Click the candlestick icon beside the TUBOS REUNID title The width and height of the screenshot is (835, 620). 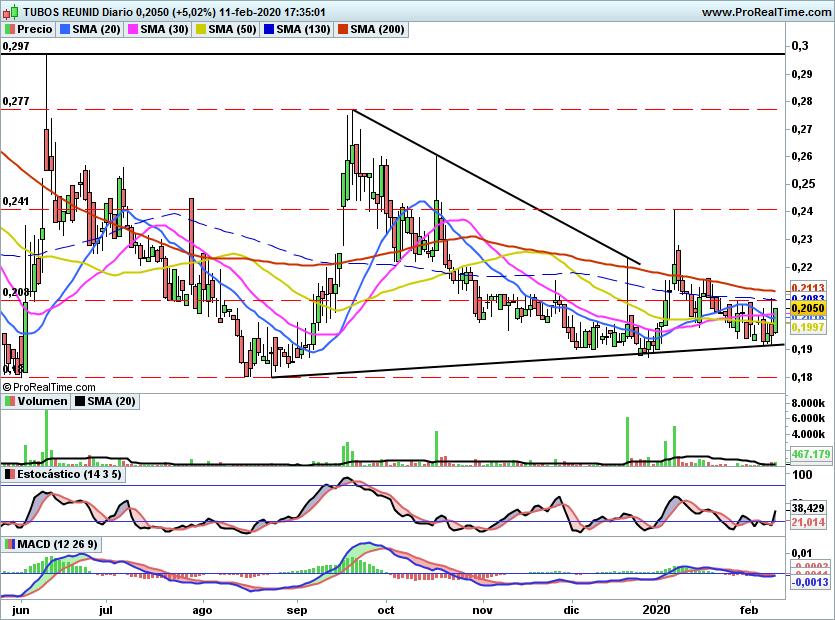[x=11, y=11]
